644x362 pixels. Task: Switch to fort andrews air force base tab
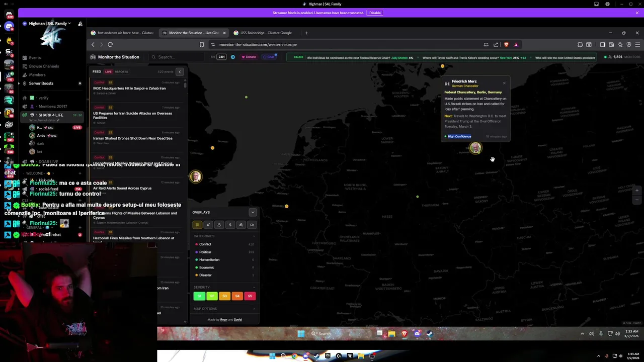pos(122,33)
